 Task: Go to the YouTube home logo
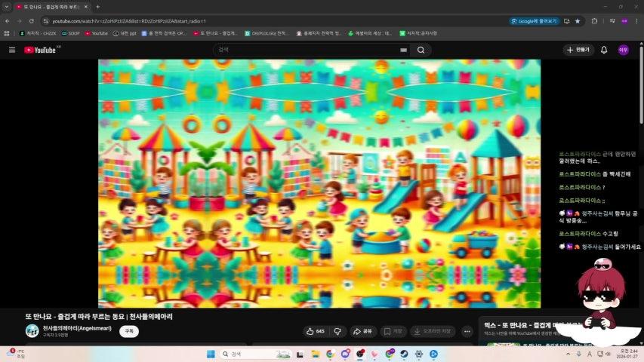[x=40, y=50]
